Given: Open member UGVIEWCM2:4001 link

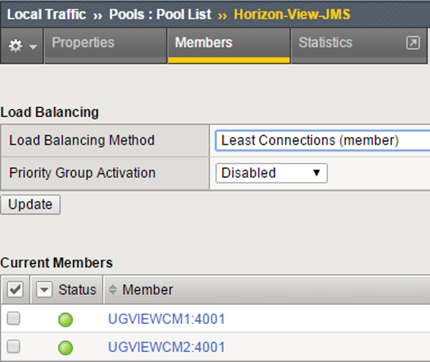Looking at the screenshot, I should tap(167, 347).
